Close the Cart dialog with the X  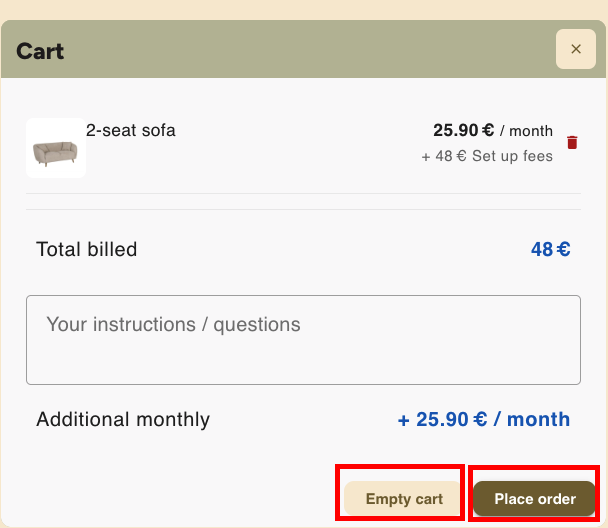575,49
